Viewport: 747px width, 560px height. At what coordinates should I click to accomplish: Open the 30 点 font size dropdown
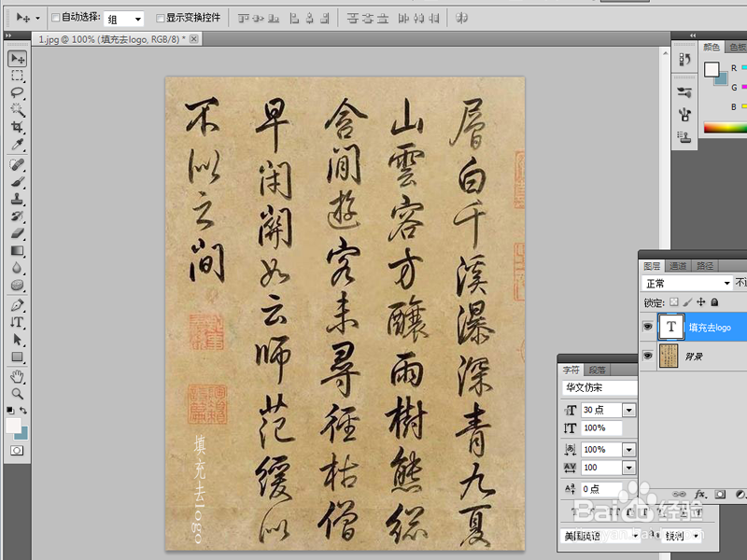[x=628, y=410]
